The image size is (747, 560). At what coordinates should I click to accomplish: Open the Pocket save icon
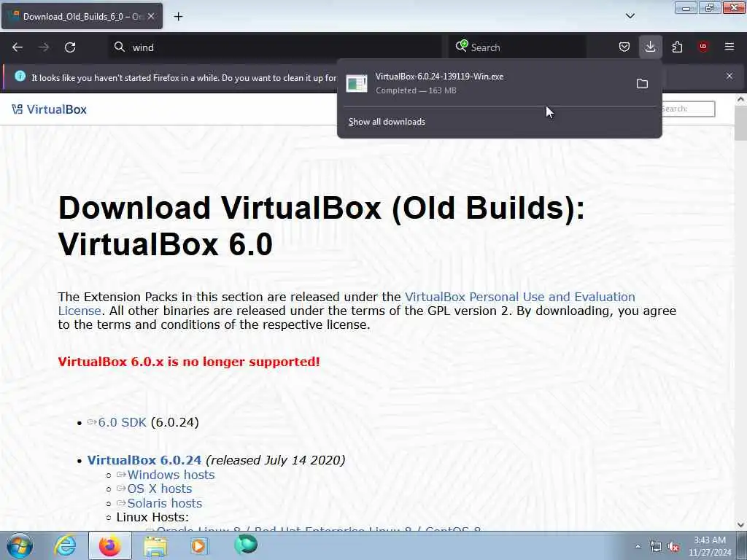624,47
